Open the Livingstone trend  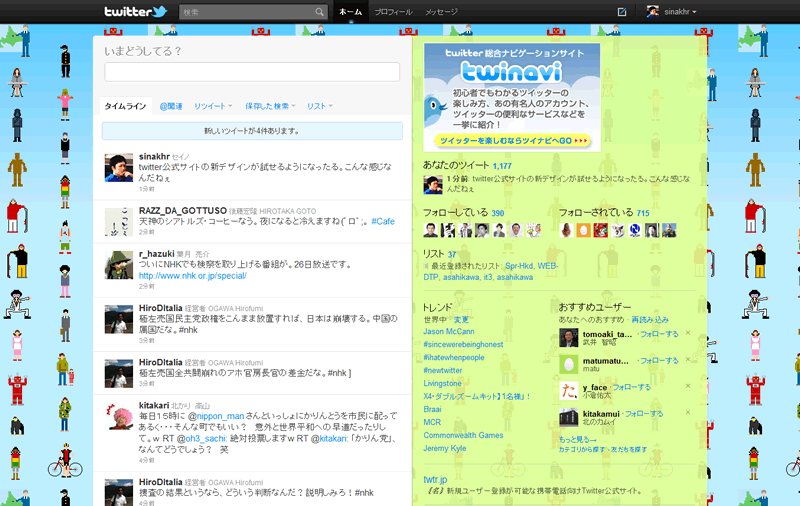pyautogui.click(x=442, y=384)
